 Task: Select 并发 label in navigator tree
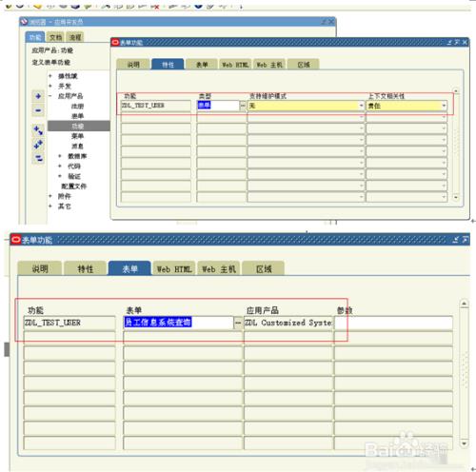(x=65, y=86)
